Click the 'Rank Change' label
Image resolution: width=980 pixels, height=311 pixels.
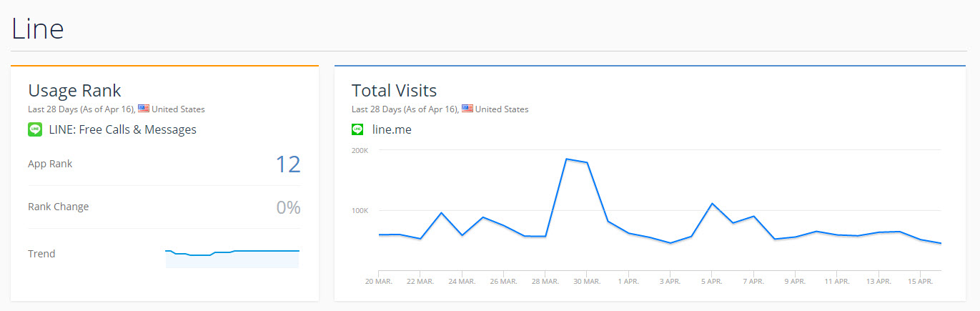pos(59,207)
